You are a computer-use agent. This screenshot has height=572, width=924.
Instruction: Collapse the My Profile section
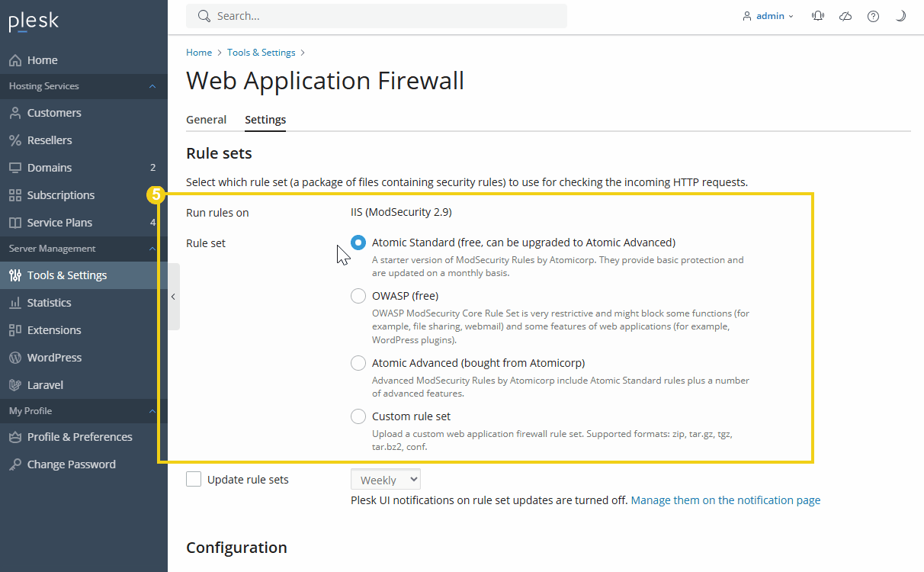coord(152,411)
